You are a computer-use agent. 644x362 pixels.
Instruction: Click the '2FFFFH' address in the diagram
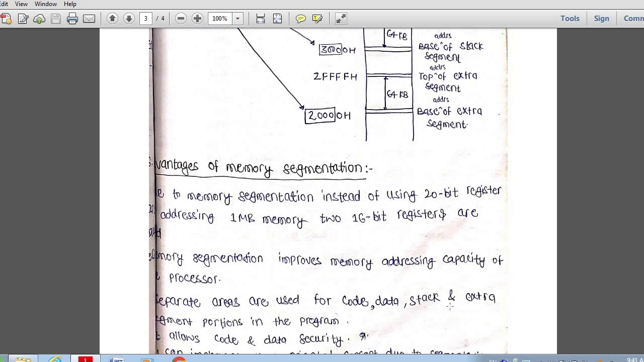[x=335, y=76]
